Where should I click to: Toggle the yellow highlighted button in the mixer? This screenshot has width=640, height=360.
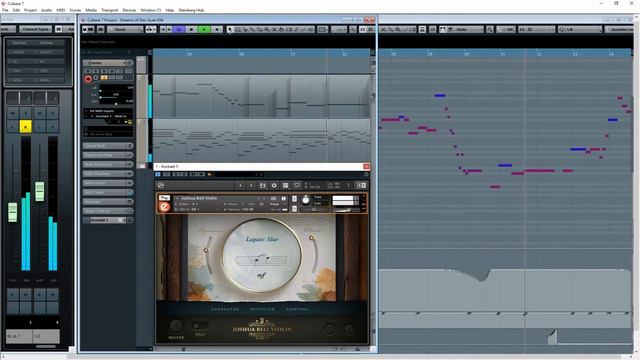(x=26, y=127)
